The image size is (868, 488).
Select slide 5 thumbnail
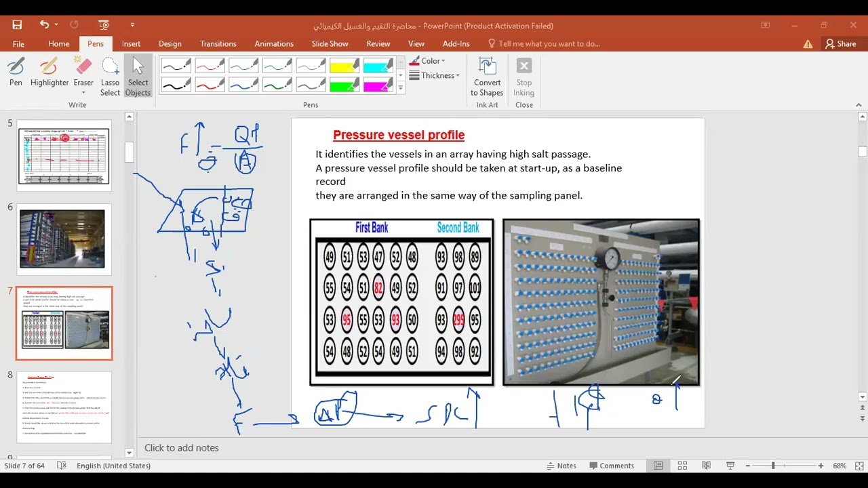click(64, 155)
